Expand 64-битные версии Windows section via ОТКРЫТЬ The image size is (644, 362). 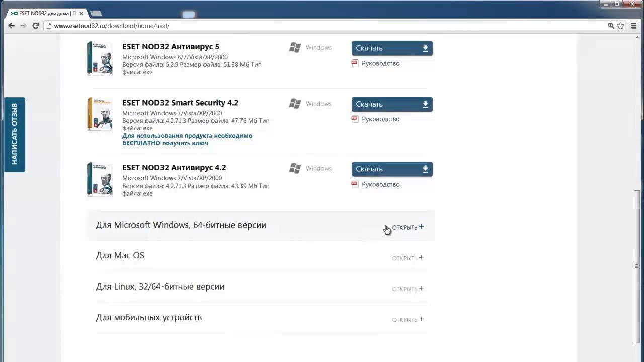(x=408, y=227)
